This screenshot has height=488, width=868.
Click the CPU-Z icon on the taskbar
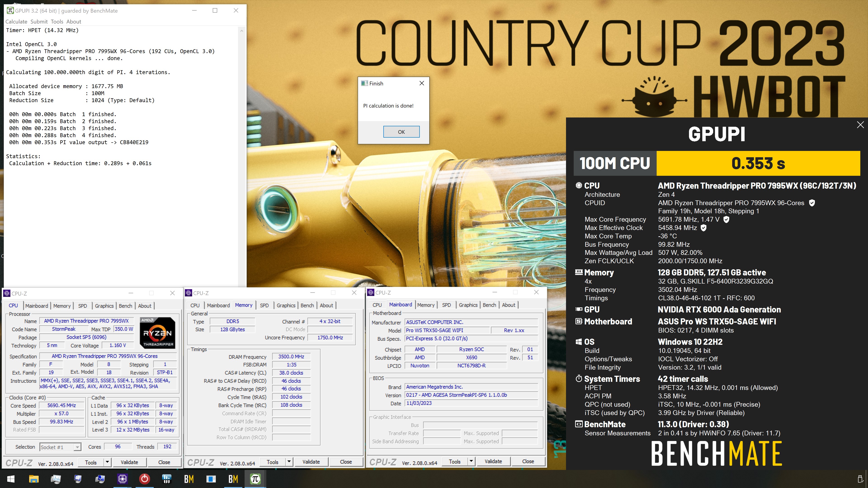[122, 479]
